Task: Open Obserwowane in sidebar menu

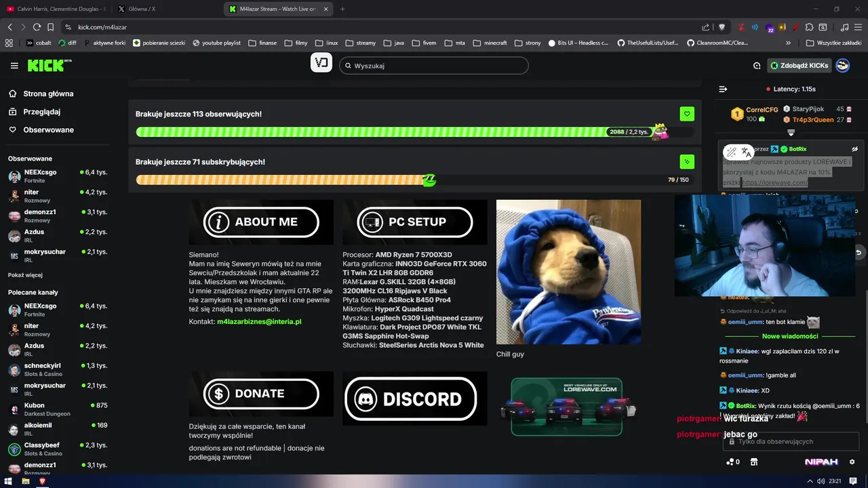Action: click(42, 129)
